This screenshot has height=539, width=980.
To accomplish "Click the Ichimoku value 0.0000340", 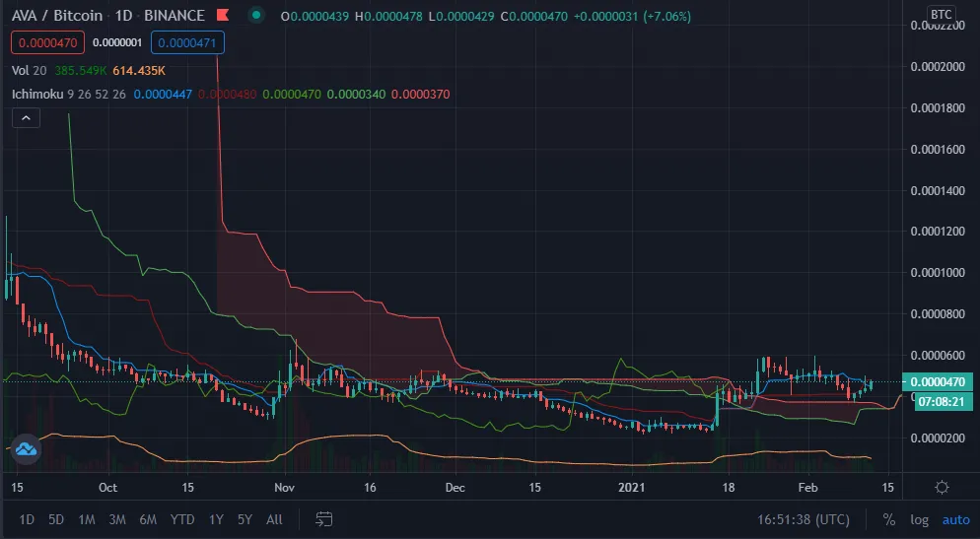I will click(356, 95).
